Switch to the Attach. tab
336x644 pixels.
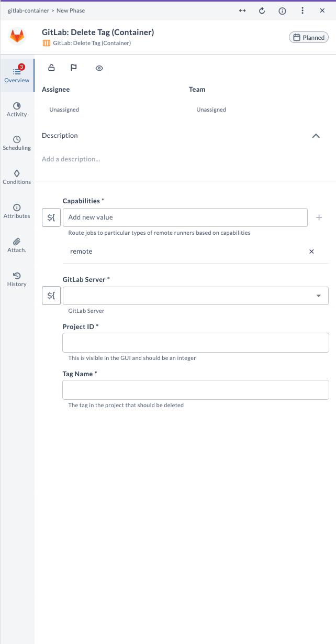[17, 245]
